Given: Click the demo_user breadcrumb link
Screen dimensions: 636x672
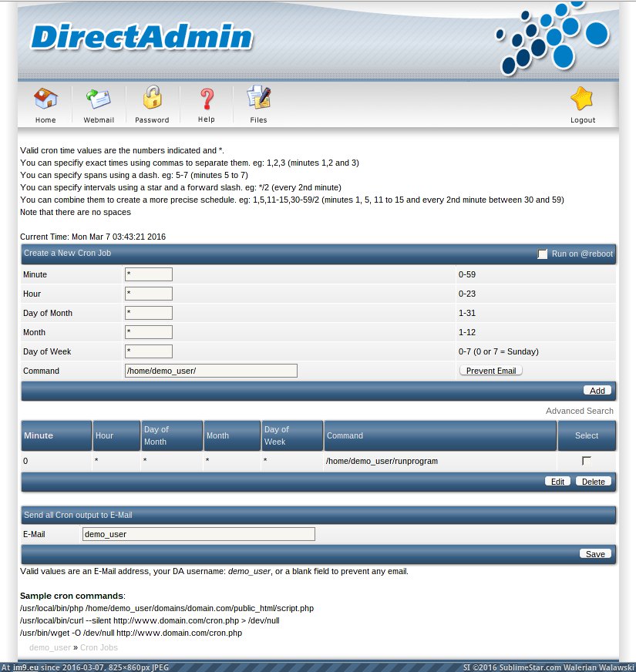Looking at the screenshot, I should pos(50,647).
